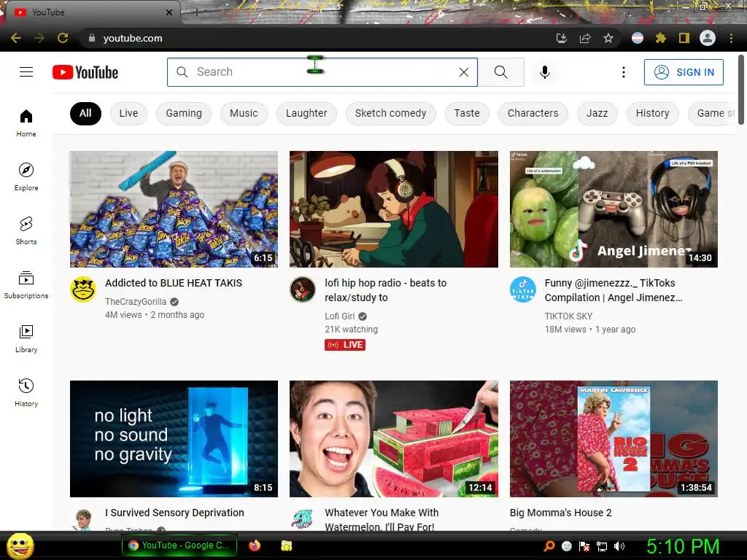Clear the search box with the X
This screenshot has height=560, width=747.
coord(463,72)
